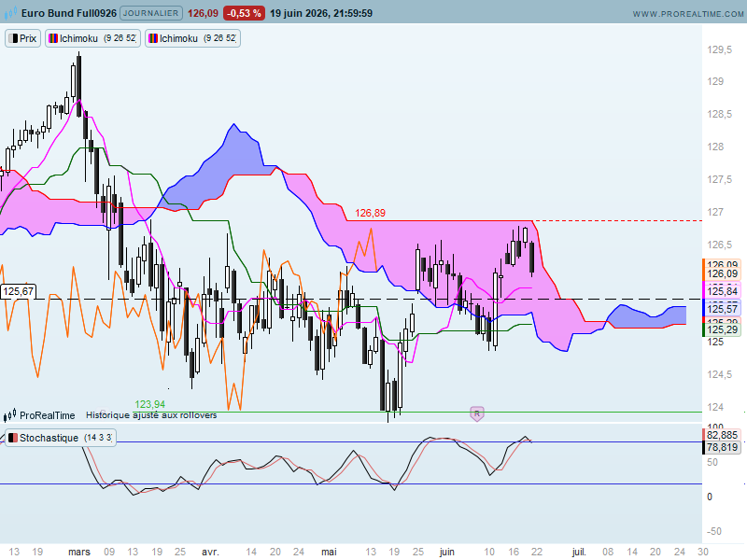This screenshot has height=560, width=747.
Task: Click the magenta 125,84 Tenkan value tag
Action: [x=722, y=291]
